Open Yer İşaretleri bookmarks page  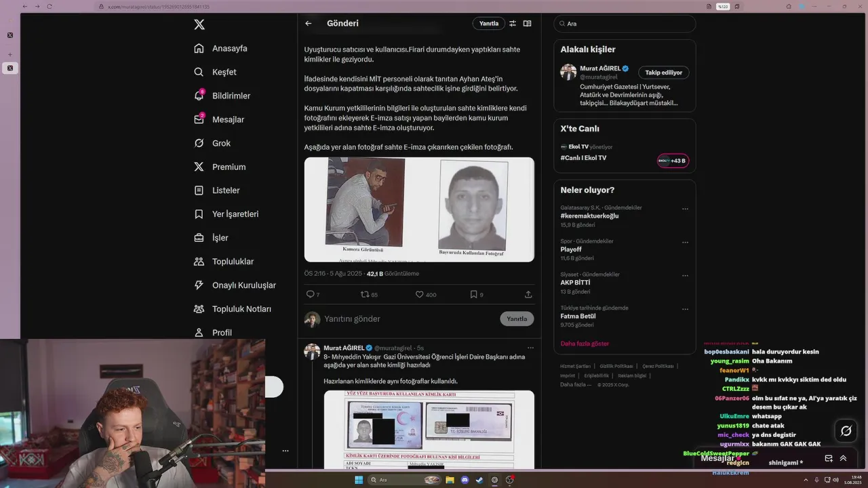tap(226, 214)
